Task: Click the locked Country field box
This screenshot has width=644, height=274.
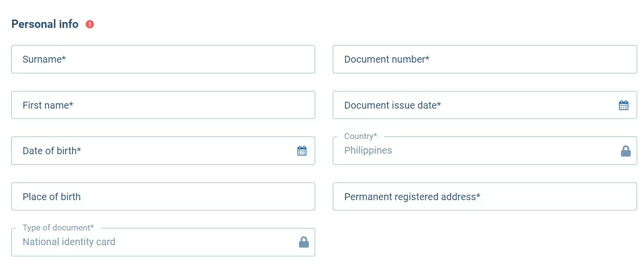Action: click(x=485, y=151)
